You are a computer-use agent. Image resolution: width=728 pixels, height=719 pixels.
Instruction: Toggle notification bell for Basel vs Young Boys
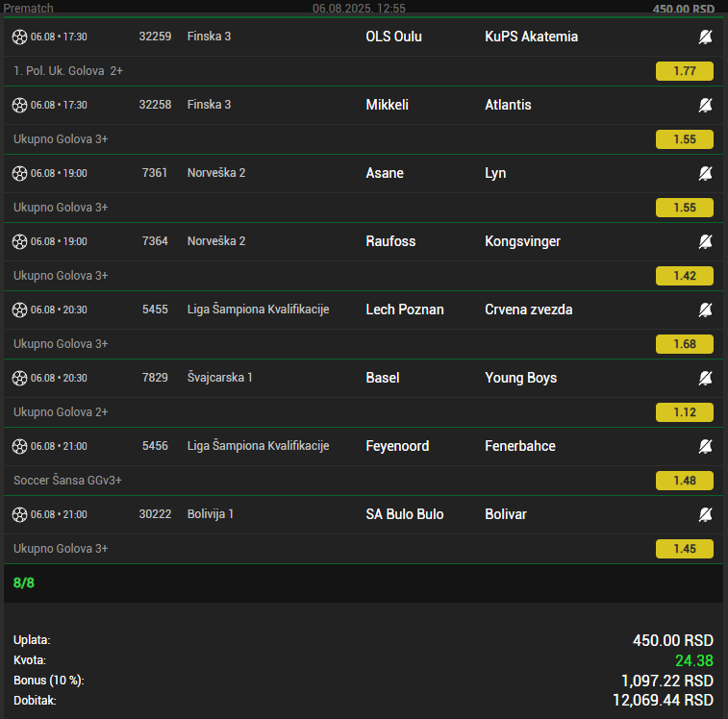(x=705, y=378)
